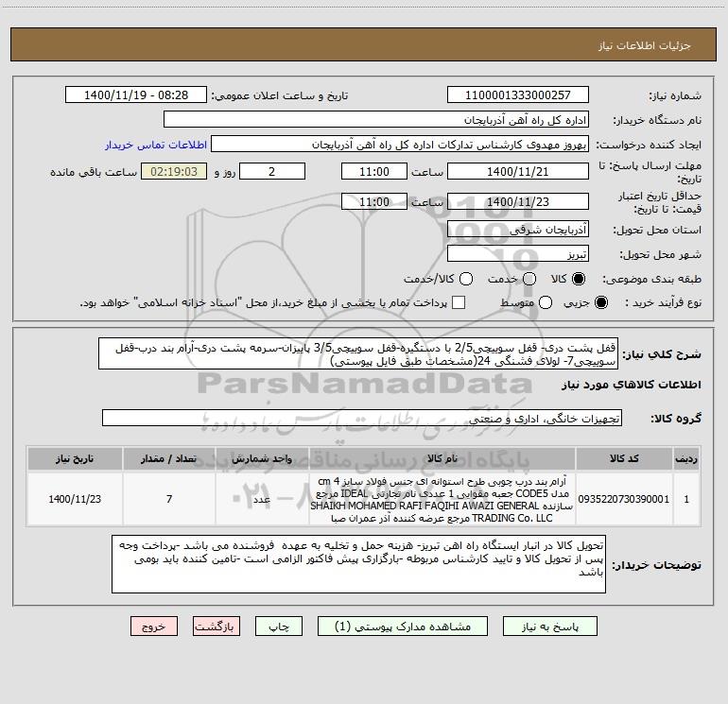Click the چاپ print button
Screen dimensions: 728x704
click(x=279, y=626)
